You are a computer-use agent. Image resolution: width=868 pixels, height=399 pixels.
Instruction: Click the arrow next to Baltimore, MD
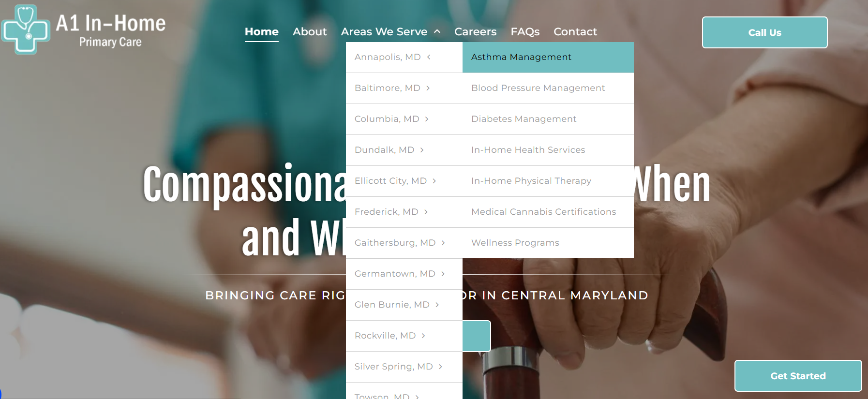pyautogui.click(x=428, y=88)
